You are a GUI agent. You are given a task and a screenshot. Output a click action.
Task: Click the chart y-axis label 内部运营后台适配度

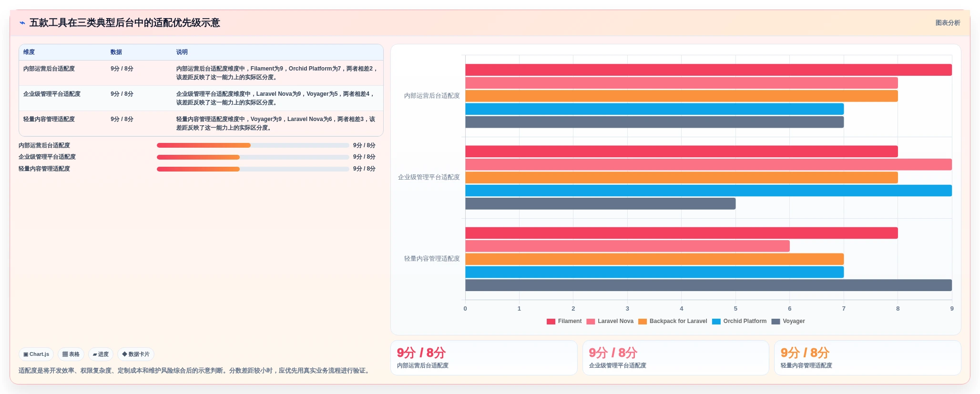tap(432, 96)
